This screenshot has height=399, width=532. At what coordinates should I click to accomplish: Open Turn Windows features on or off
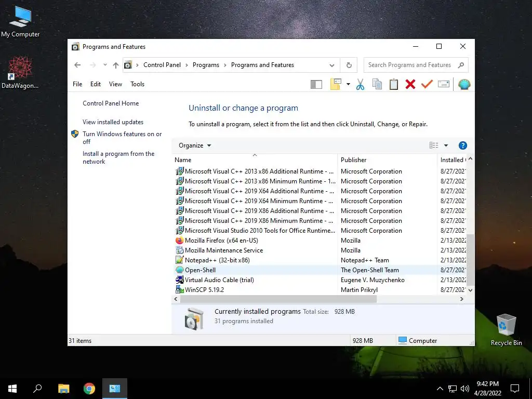point(122,138)
